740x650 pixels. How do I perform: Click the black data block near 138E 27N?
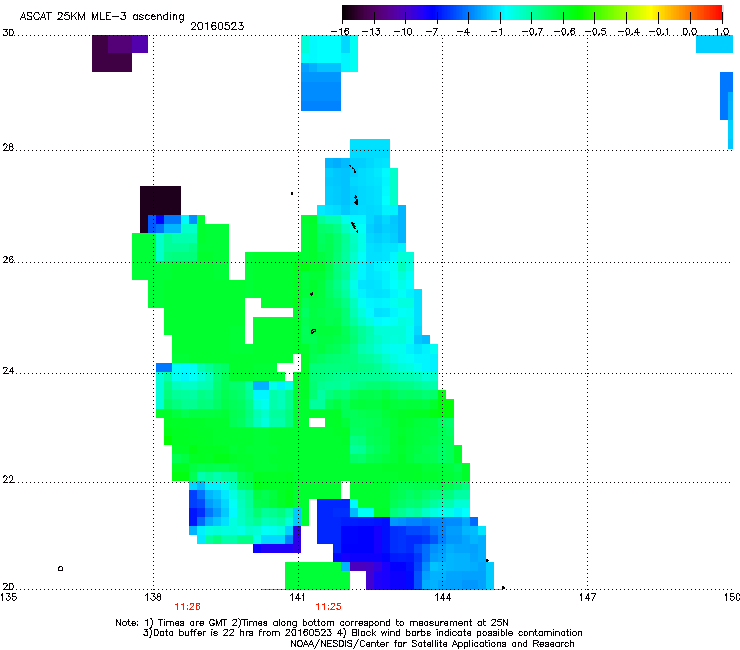(160, 201)
